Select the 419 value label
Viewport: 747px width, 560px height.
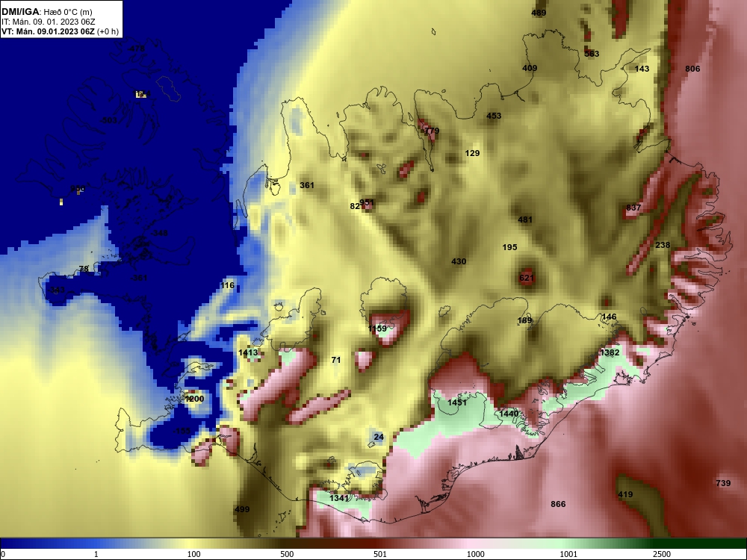point(625,495)
